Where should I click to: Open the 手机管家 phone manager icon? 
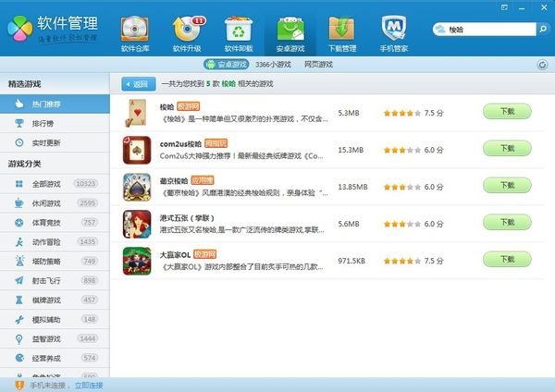[x=396, y=30]
